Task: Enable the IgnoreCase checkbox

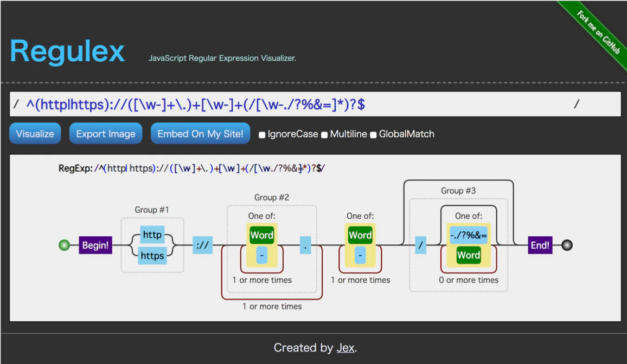Action: coord(262,135)
